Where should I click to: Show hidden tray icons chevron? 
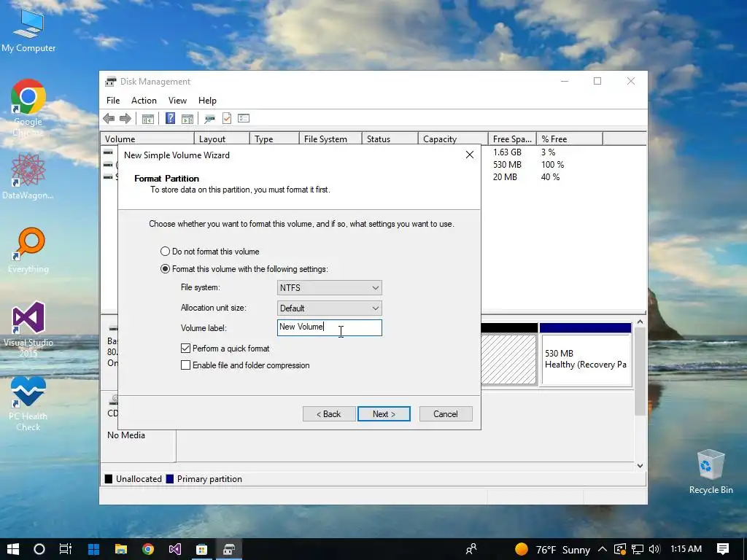(602, 549)
